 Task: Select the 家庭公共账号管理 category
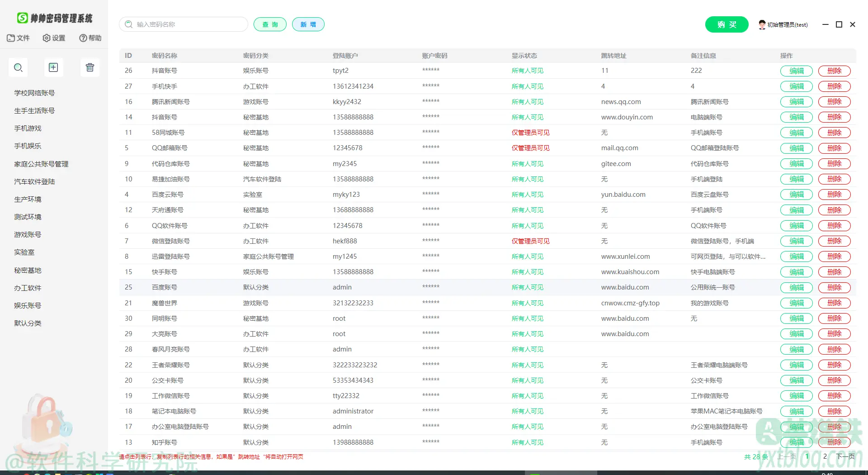pyautogui.click(x=41, y=164)
